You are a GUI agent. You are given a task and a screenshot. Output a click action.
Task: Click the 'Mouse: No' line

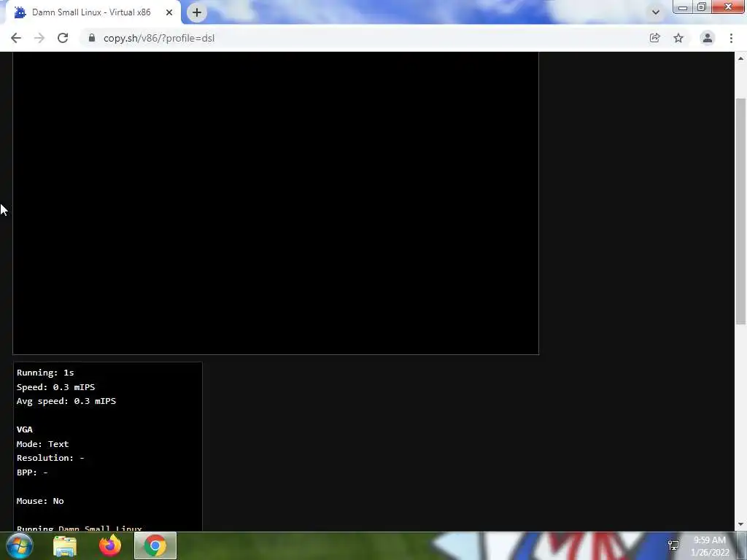(x=40, y=501)
